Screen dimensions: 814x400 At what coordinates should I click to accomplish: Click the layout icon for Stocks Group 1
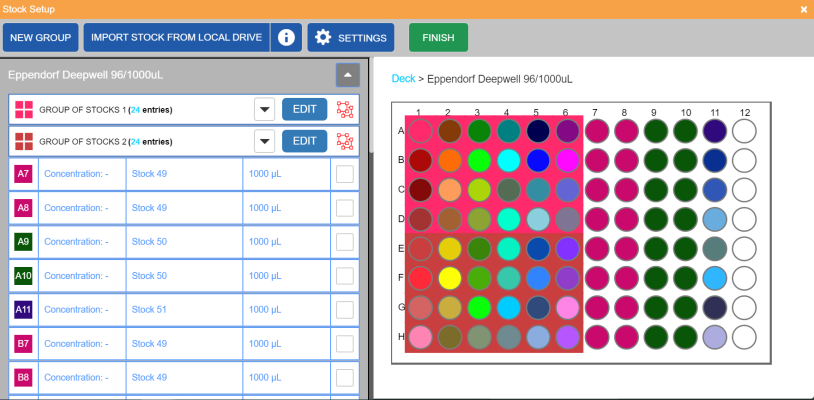click(345, 109)
